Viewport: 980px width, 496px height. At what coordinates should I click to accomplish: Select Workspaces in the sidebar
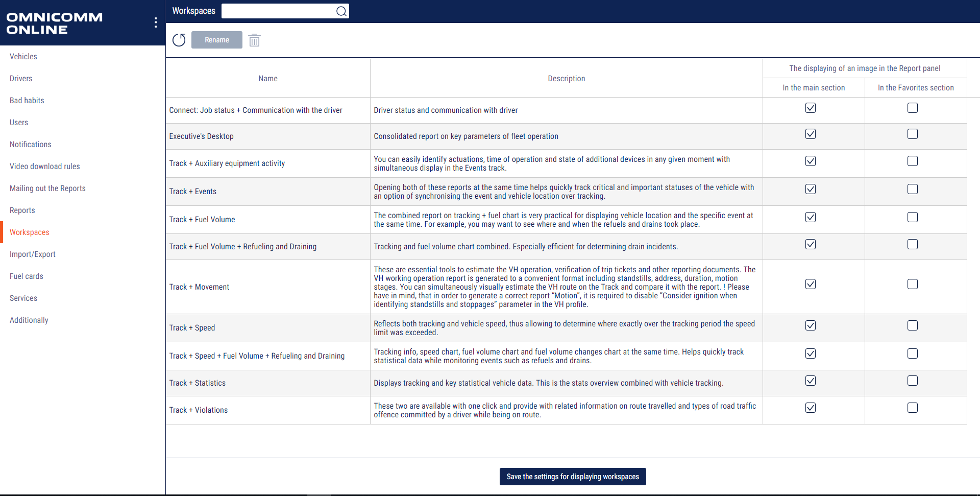30,232
